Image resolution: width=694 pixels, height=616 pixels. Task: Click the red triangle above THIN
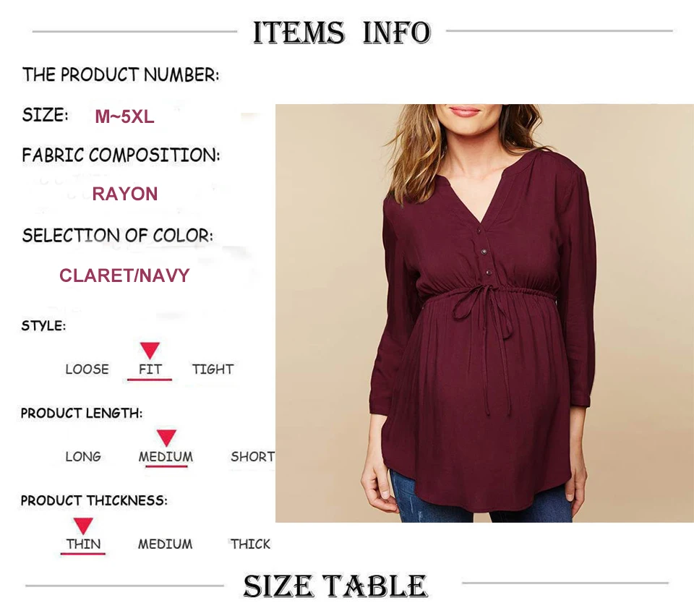[x=82, y=526]
